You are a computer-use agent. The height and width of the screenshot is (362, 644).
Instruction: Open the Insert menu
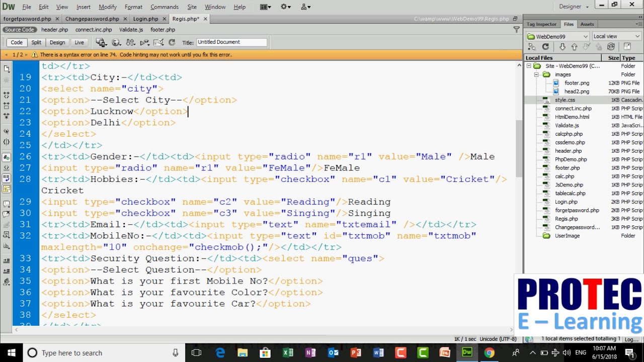84,7
